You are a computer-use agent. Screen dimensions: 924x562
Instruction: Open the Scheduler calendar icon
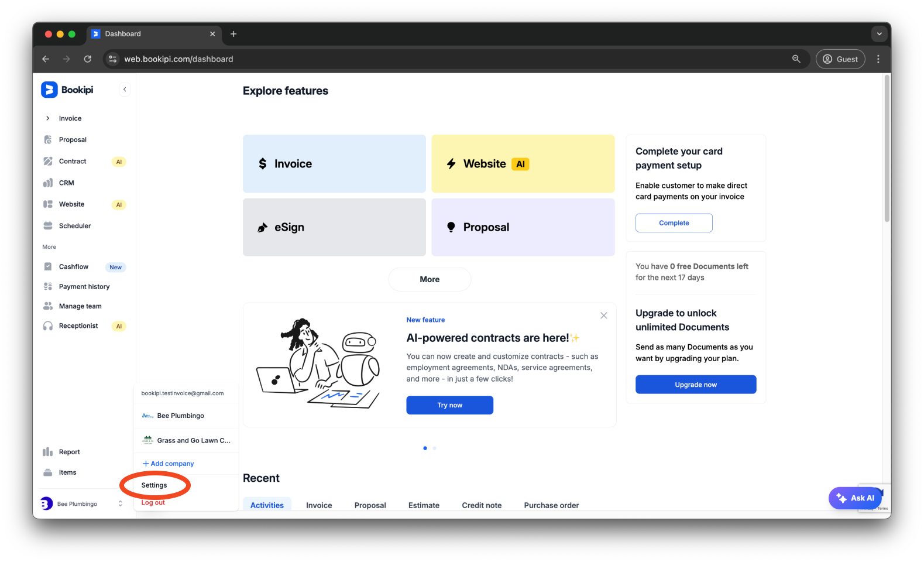tap(48, 226)
